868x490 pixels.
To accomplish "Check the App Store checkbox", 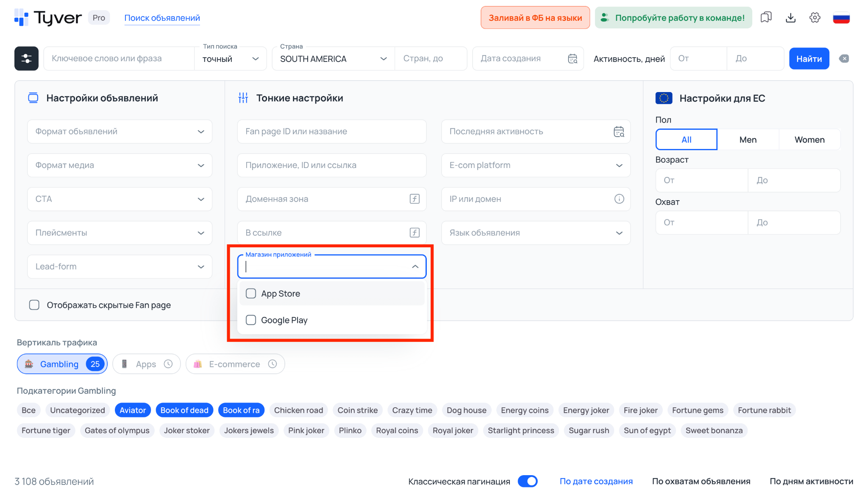I will [250, 293].
